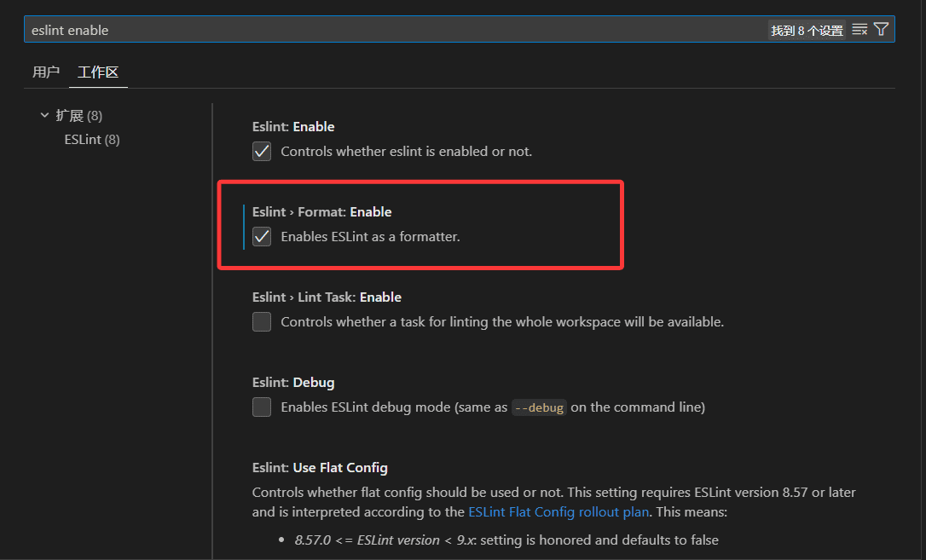Enable the Lint Task: Enable checkbox
The height and width of the screenshot is (560, 926).
point(262,321)
